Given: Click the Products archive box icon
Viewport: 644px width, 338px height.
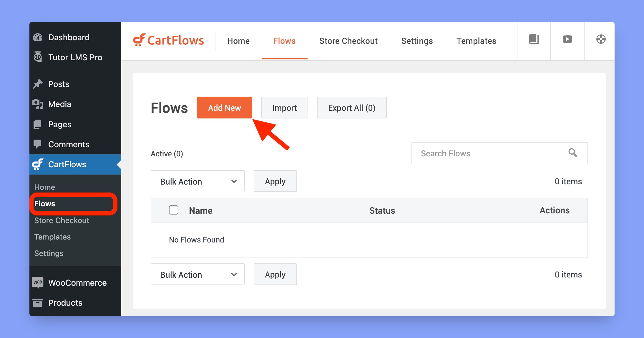Looking at the screenshot, I should [38, 303].
